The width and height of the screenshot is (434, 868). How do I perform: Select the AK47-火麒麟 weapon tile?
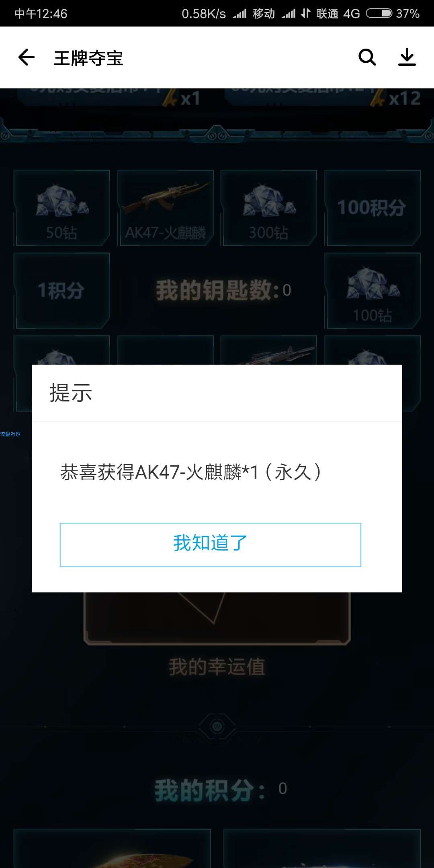165,208
